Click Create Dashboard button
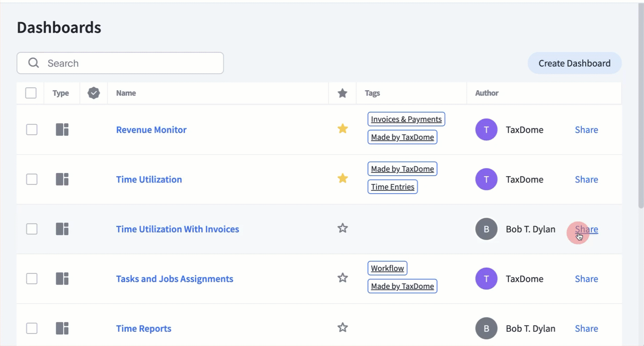 [574, 63]
